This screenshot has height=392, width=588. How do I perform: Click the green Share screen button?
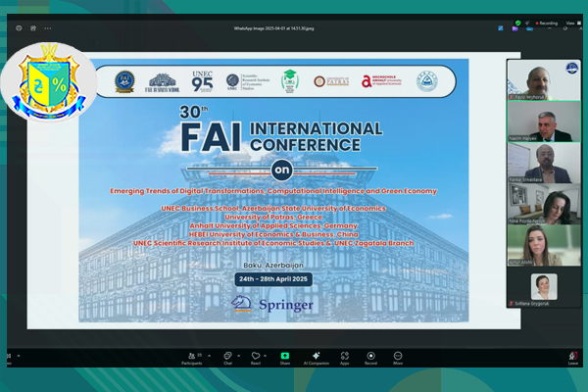(x=285, y=359)
